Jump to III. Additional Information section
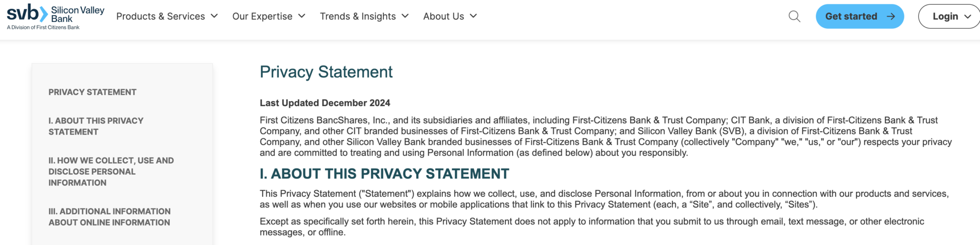 click(x=110, y=217)
